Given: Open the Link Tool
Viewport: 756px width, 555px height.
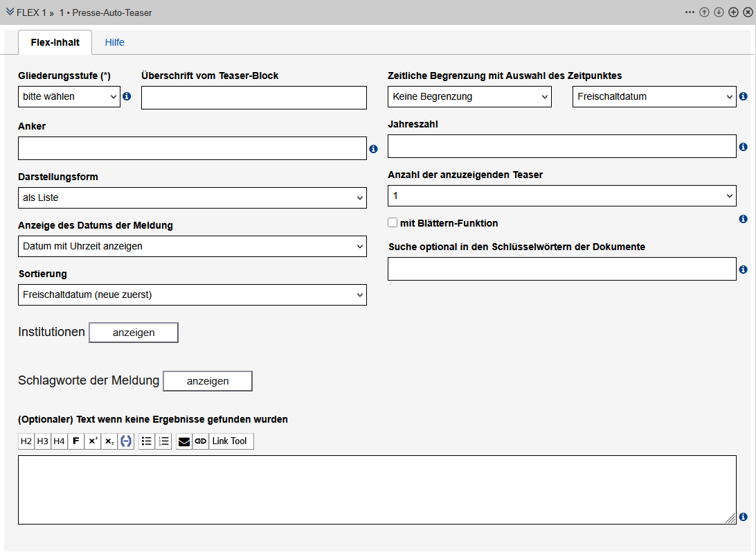Looking at the screenshot, I should tap(230, 441).
